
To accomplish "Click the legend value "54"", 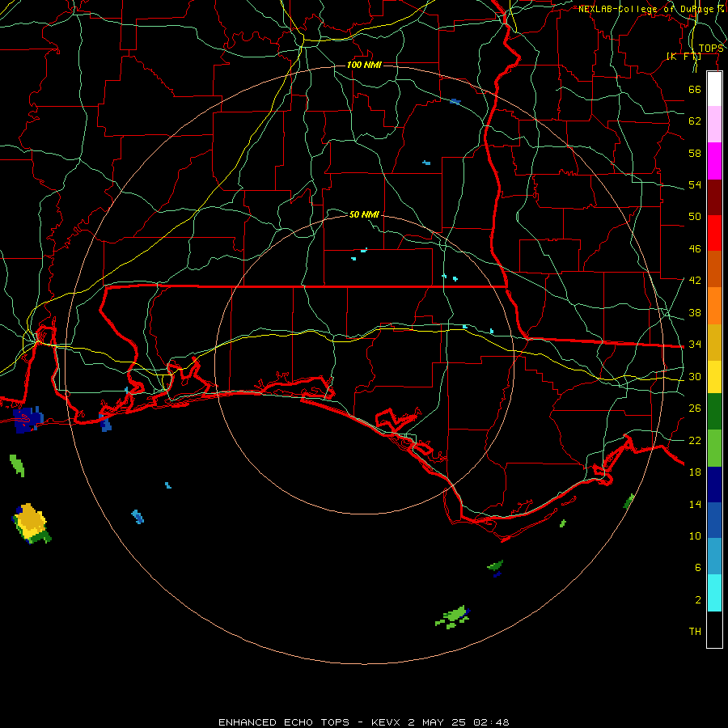I will pyautogui.click(x=695, y=184).
